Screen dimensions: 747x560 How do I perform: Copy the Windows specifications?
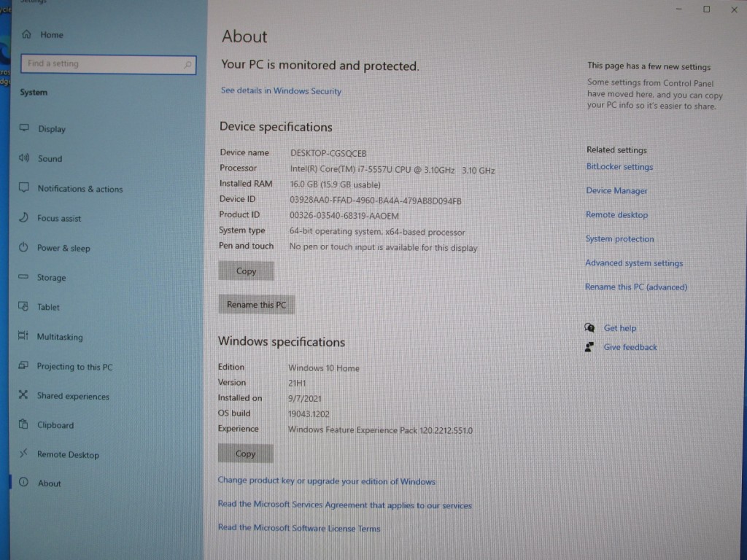(245, 454)
